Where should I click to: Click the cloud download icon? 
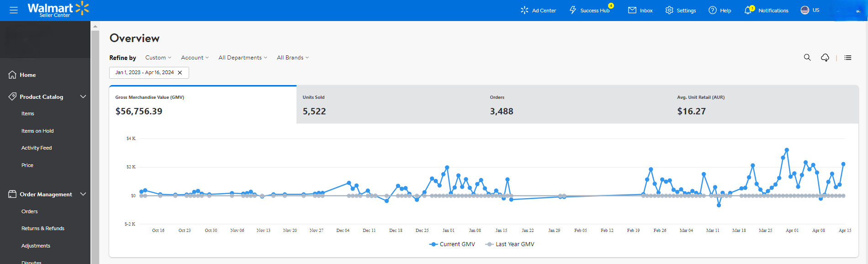point(825,58)
